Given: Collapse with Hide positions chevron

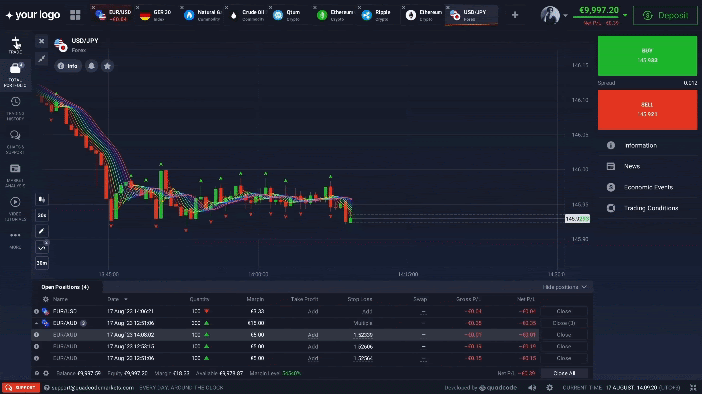Looking at the screenshot, I should 584,287.
